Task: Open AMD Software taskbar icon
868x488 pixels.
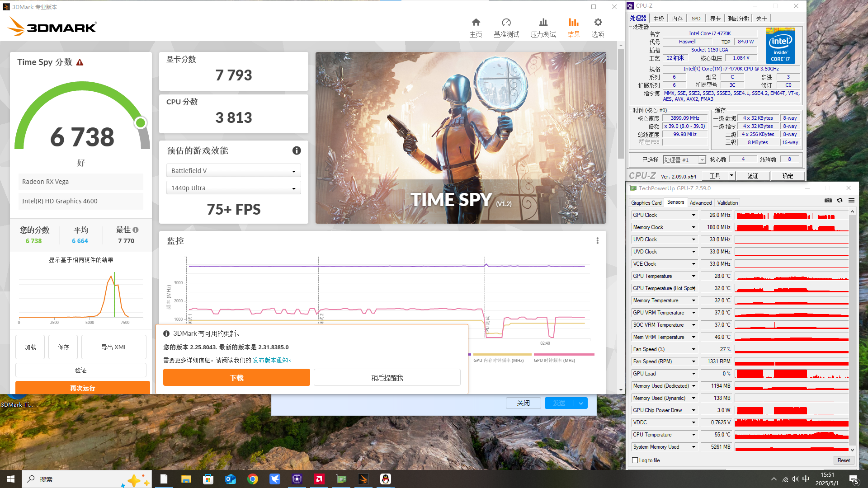Action: click(319, 479)
